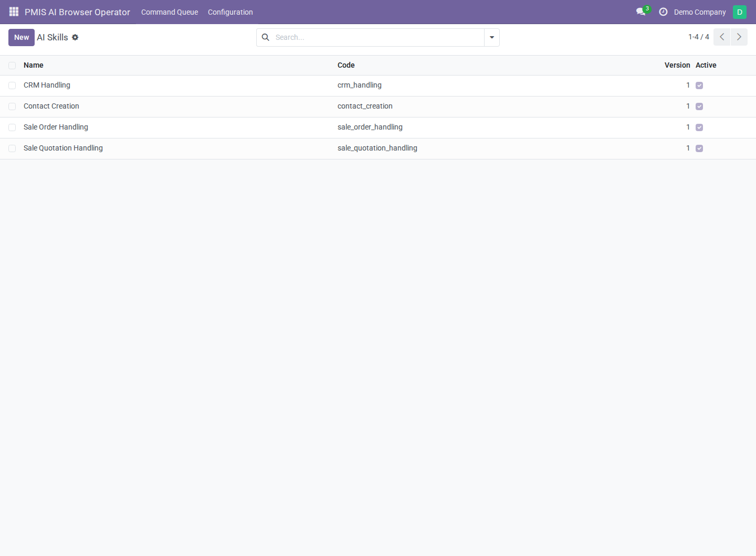Toggle the select-all rows checkbox
The image size is (756, 556).
tap(12, 66)
